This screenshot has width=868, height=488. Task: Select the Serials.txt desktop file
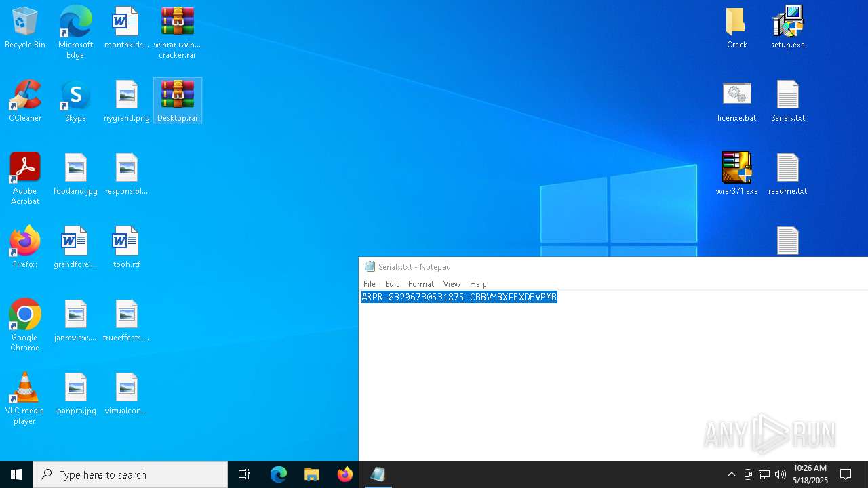coord(788,102)
